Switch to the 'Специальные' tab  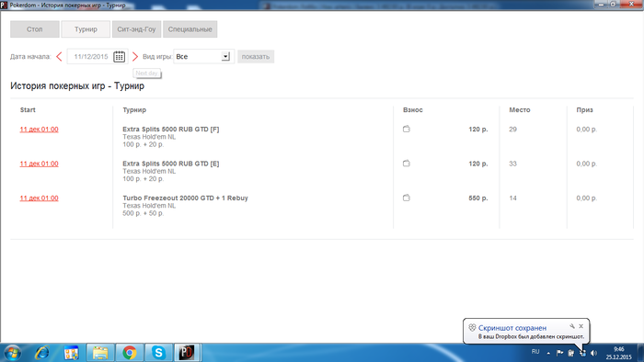click(190, 29)
